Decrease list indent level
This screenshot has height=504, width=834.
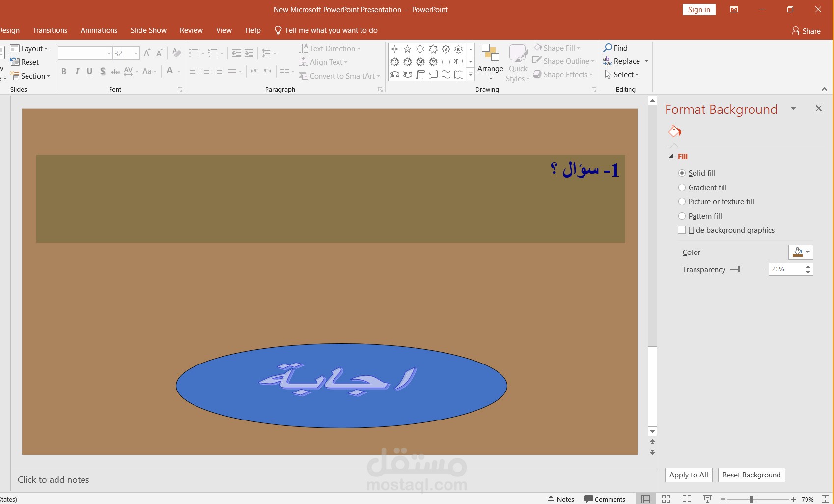pyautogui.click(x=236, y=53)
